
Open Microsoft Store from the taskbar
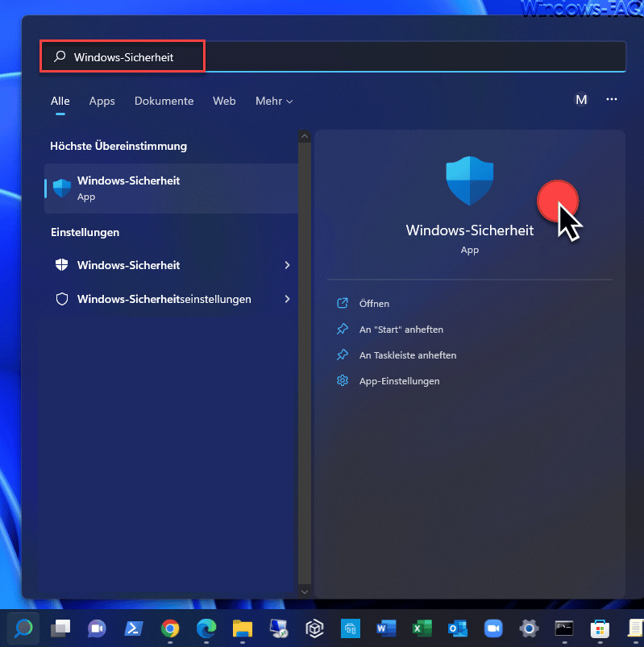[x=600, y=628]
